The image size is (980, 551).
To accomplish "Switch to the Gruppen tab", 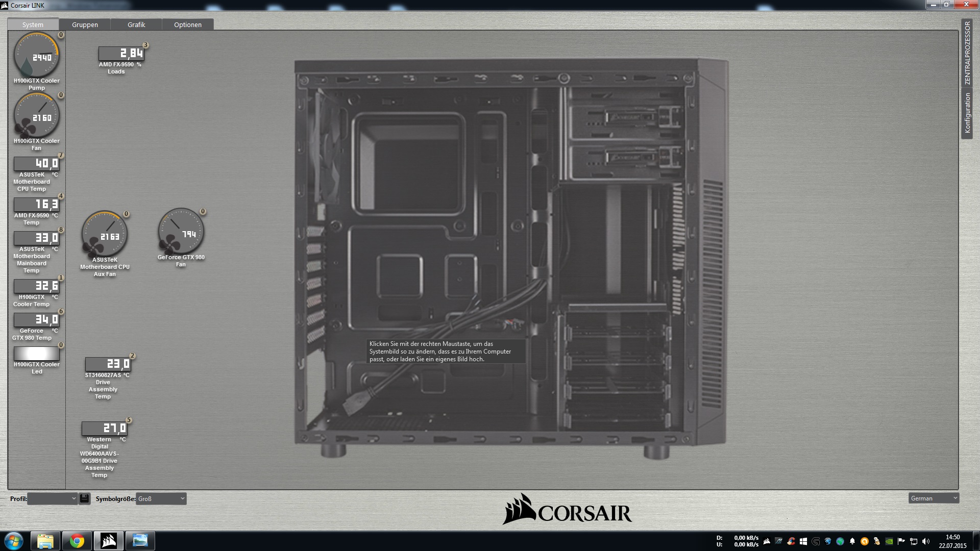I will (85, 24).
